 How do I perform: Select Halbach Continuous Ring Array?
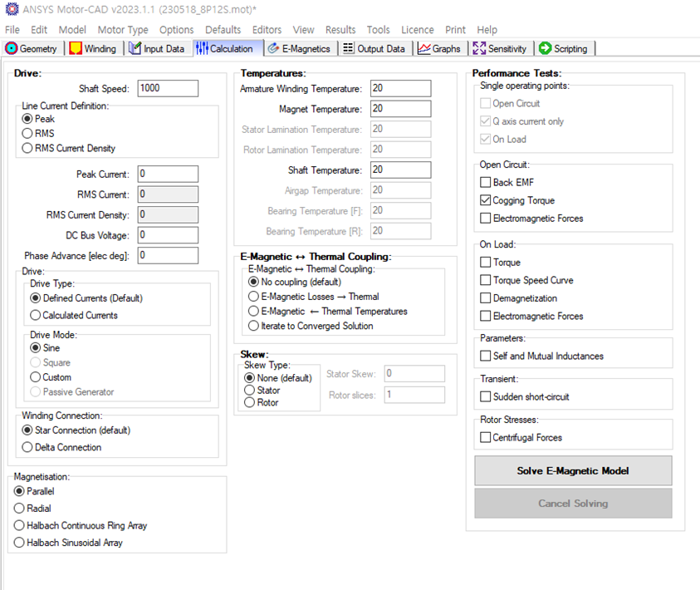[x=19, y=525]
